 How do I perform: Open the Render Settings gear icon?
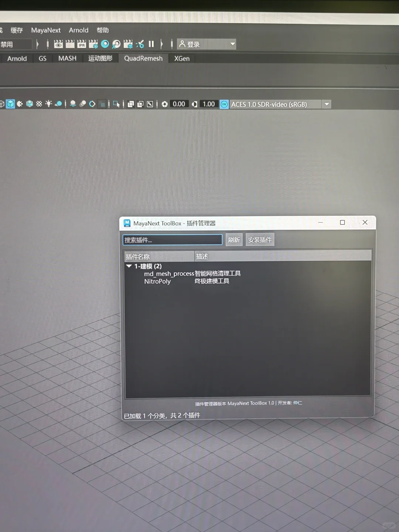93,44
